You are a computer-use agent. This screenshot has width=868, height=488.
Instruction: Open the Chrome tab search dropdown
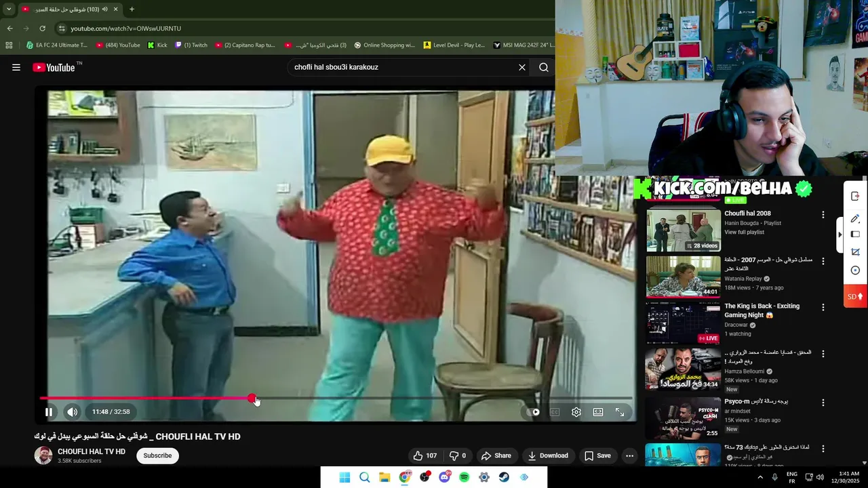coord(9,9)
